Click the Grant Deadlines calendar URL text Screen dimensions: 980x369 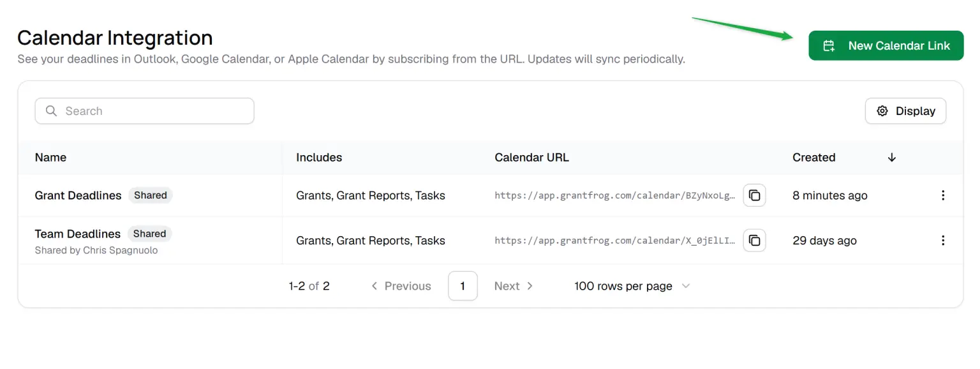(615, 195)
